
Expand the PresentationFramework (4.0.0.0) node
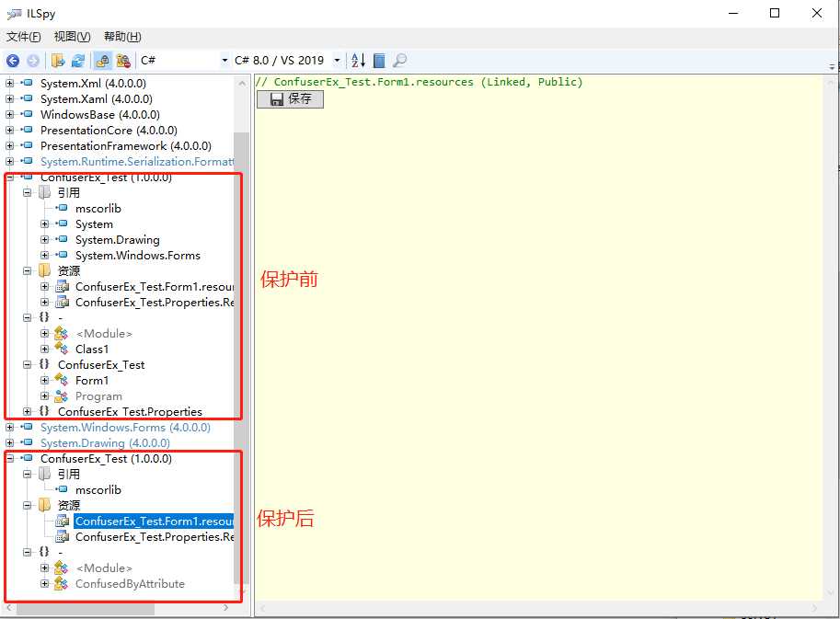point(9,145)
